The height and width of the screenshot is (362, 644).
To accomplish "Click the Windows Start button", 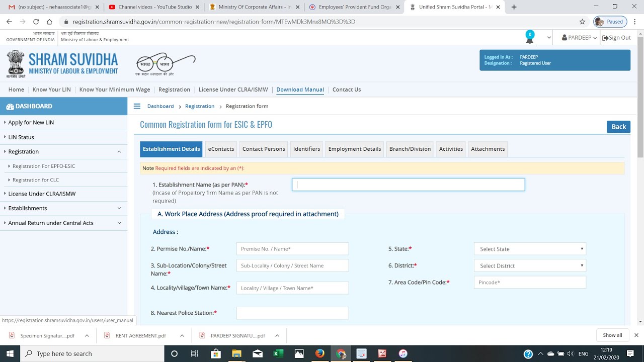I will click(x=10, y=353).
